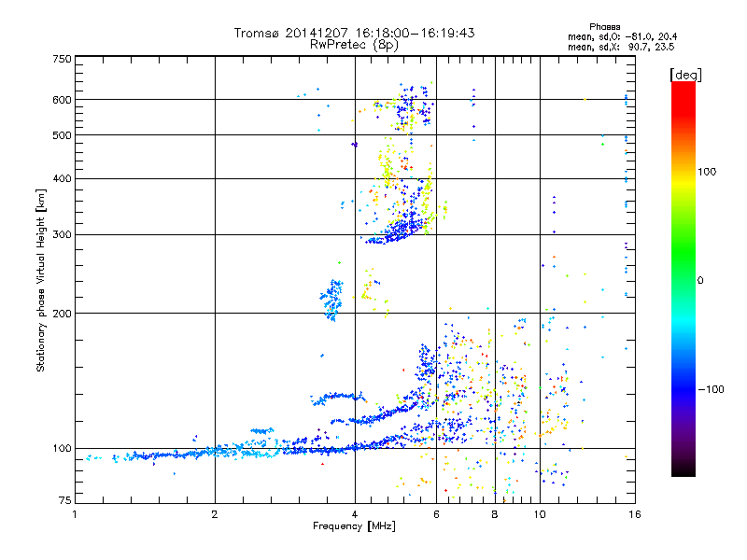Click the x-axis label '16'

click(x=635, y=514)
